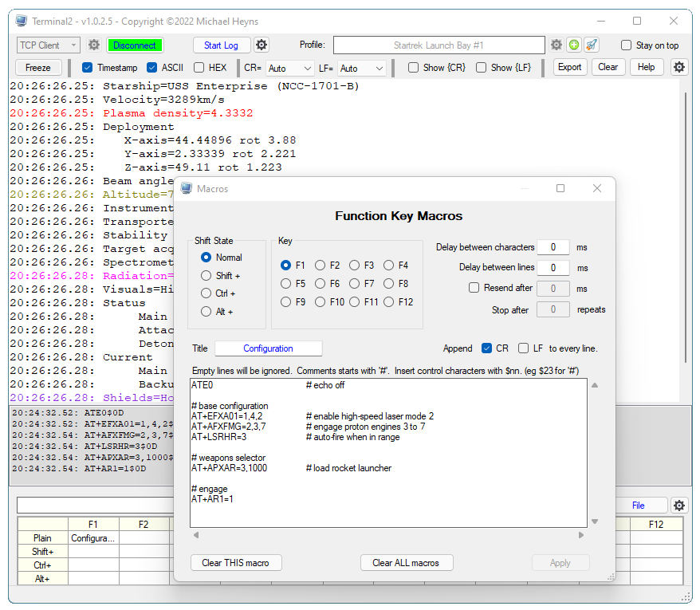Select Shift + shift state radio
The image size is (700, 610).
pyautogui.click(x=206, y=276)
